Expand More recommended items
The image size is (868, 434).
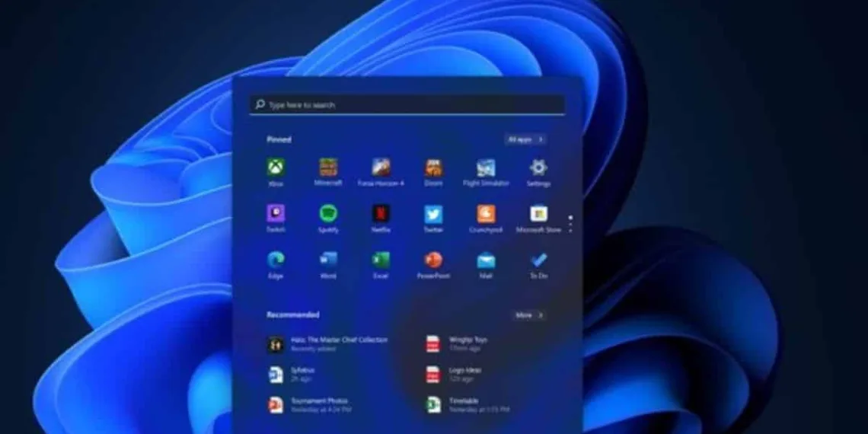[529, 315]
